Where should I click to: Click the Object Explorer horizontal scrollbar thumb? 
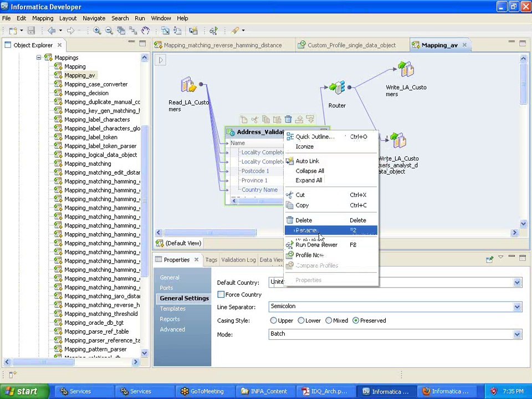43,362
